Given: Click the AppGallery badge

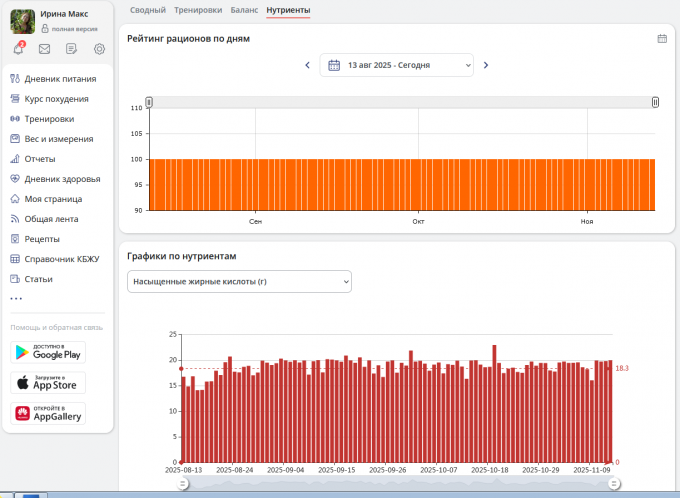Looking at the screenshot, I should coord(48,413).
